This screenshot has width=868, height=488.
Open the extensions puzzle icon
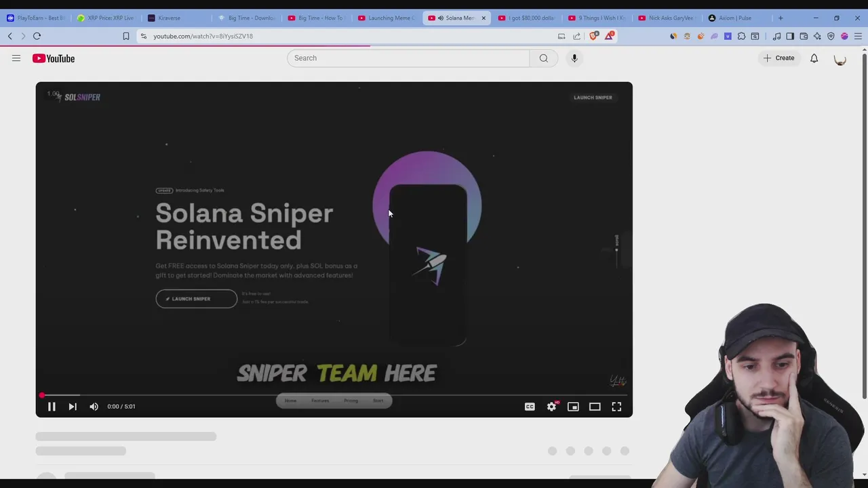point(741,36)
